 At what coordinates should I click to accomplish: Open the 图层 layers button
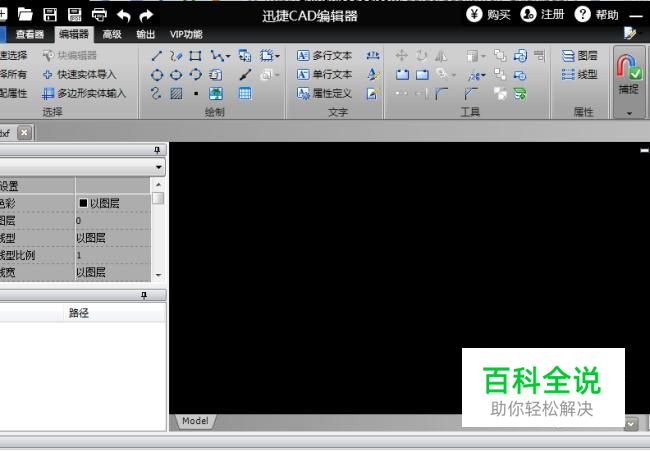click(580, 56)
